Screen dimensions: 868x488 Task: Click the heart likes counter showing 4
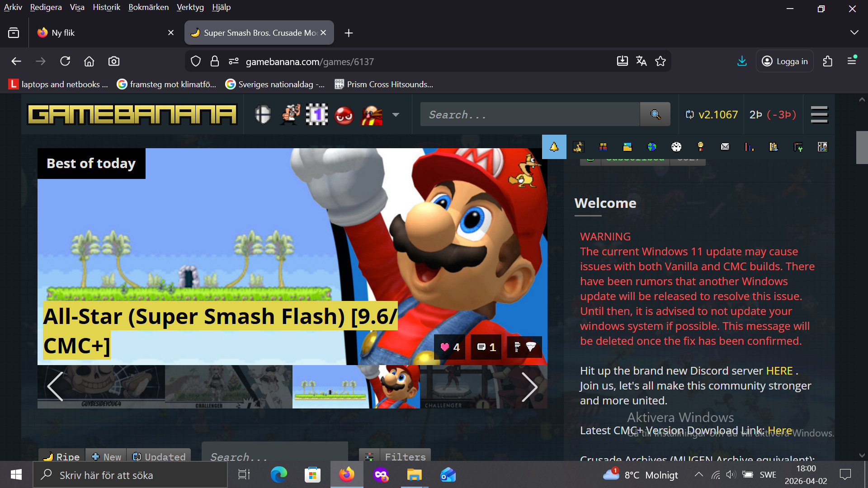coord(450,347)
